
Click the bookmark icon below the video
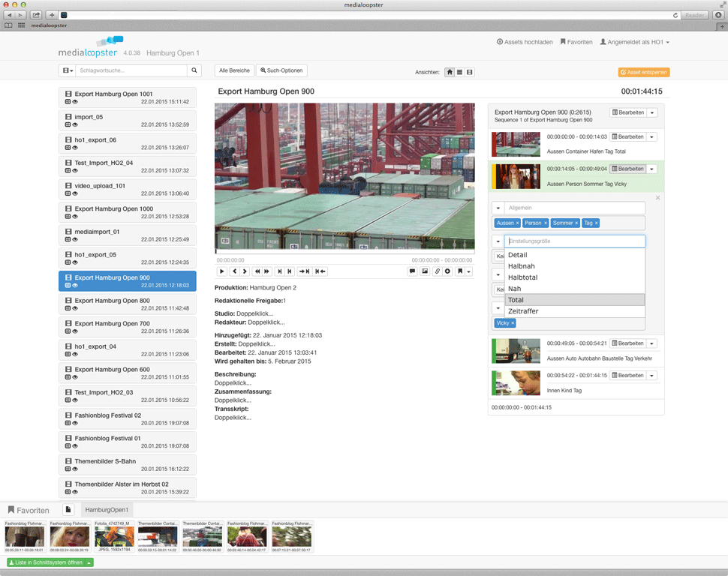(460, 271)
